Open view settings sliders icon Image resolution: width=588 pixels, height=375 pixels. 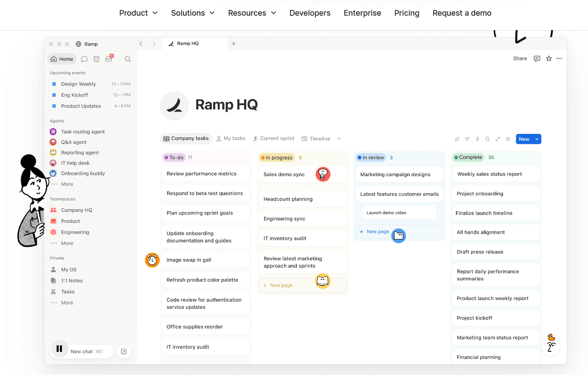(x=508, y=139)
